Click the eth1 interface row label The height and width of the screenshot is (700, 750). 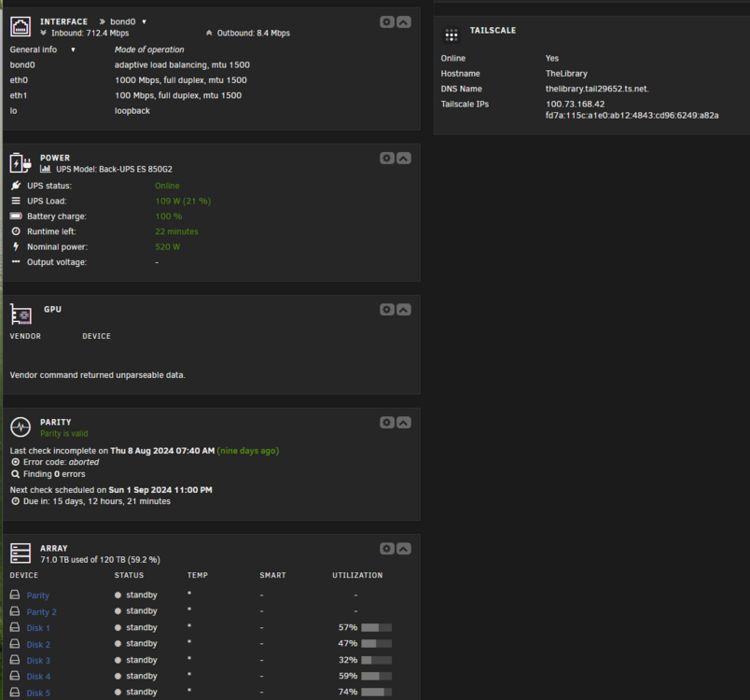click(x=19, y=95)
